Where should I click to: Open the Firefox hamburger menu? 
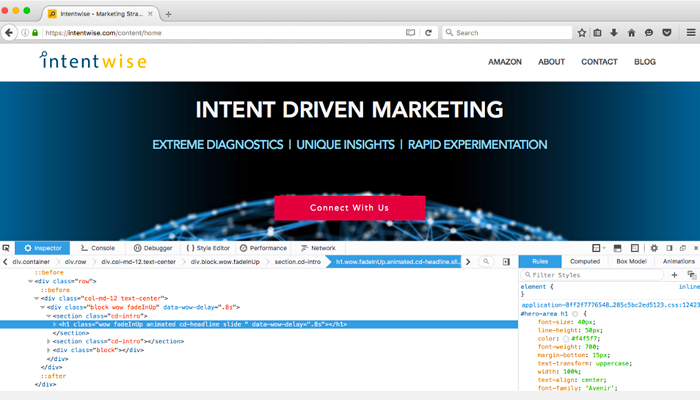tap(691, 33)
